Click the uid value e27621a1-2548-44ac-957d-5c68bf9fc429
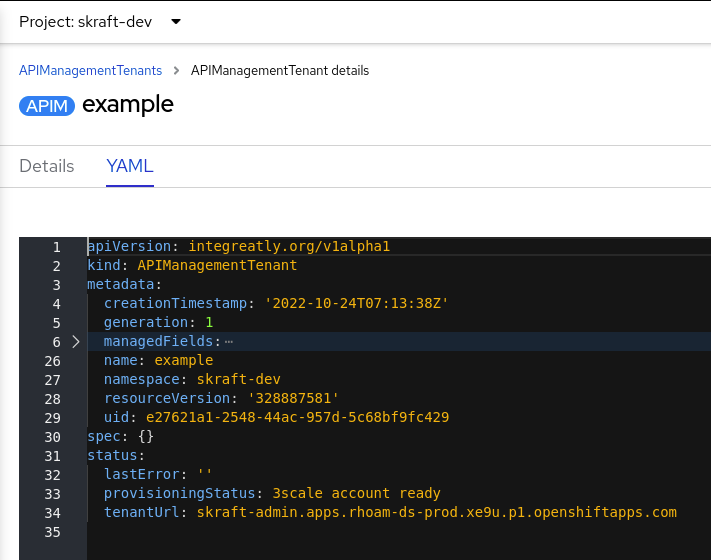The image size is (711, 560). pos(297,418)
